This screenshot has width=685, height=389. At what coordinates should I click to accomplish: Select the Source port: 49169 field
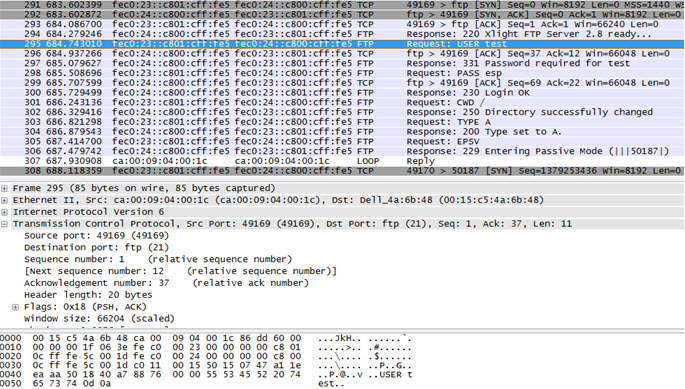[97, 236]
